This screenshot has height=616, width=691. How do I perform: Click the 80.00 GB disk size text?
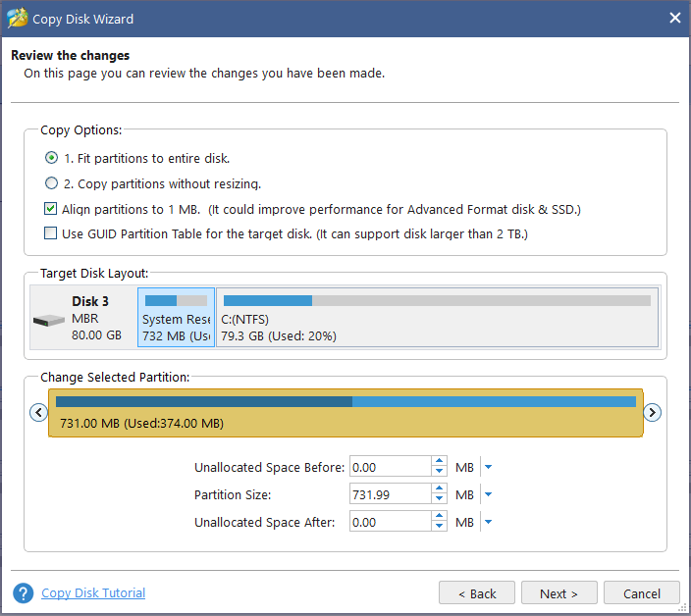click(96, 335)
